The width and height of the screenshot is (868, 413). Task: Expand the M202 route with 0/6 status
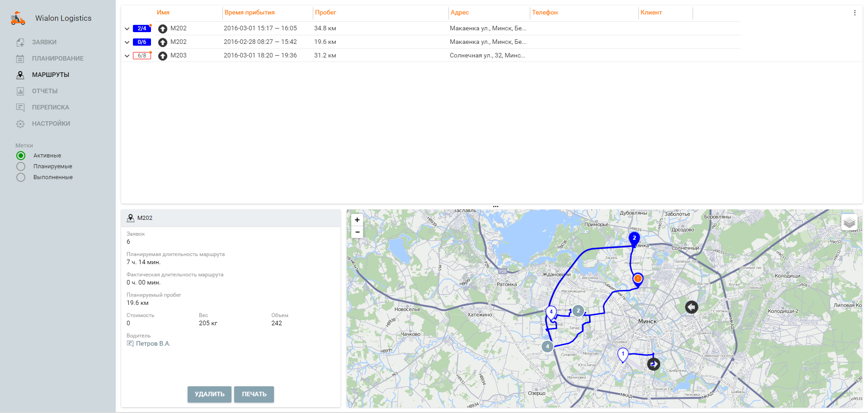point(127,42)
